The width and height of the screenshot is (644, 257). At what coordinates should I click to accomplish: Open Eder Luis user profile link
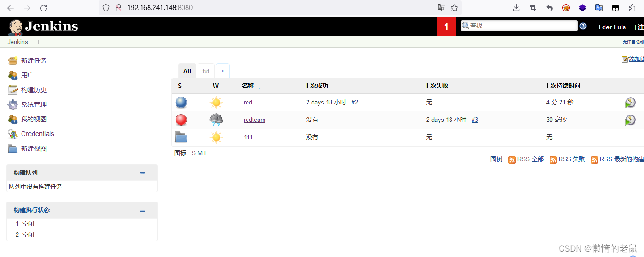click(x=612, y=27)
